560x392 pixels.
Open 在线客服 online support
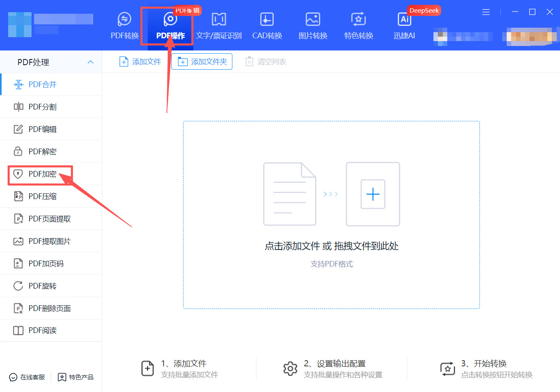pyautogui.click(x=27, y=377)
